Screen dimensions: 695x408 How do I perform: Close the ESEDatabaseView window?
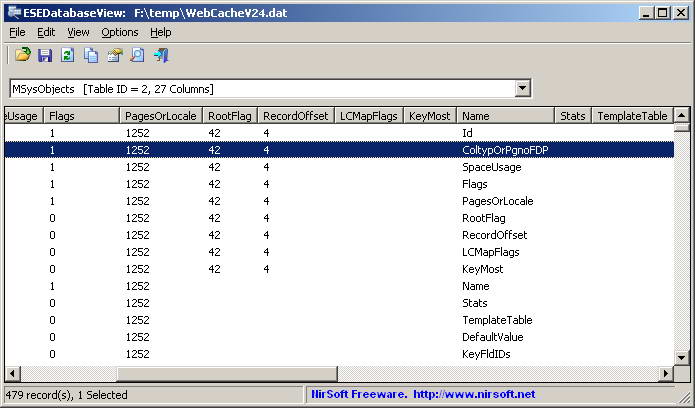click(680, 12)
